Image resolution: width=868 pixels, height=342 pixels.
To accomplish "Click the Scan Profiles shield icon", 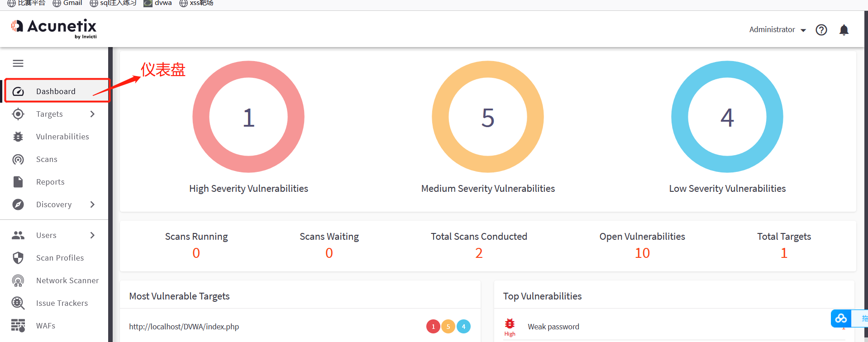I will (18, 258).
